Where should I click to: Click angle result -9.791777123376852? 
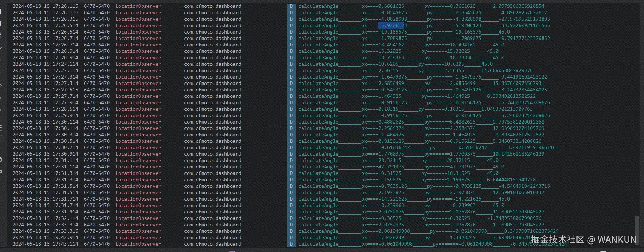(x=524, y=38)
